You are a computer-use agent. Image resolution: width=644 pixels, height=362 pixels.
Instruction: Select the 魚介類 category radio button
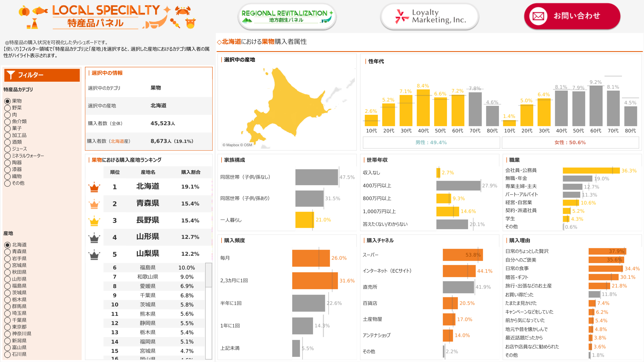point(7,122)
